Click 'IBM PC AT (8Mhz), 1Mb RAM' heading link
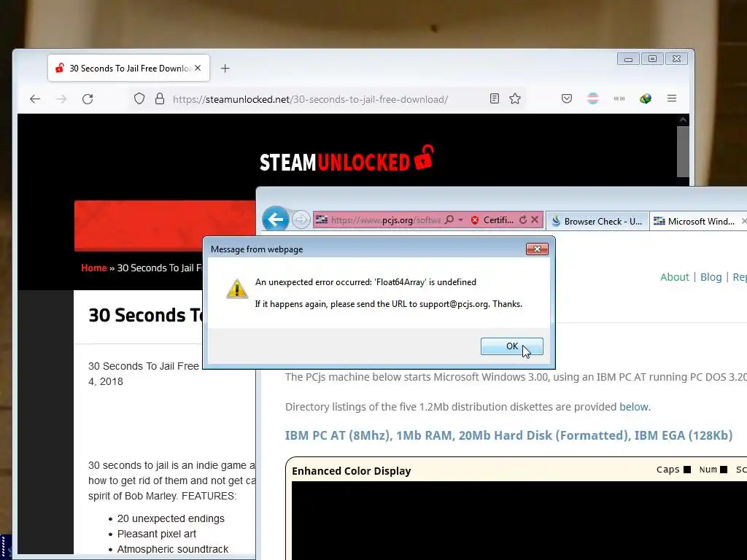This screenshot has height=560, width=747. pyautogui.click(x=508, y=435)
